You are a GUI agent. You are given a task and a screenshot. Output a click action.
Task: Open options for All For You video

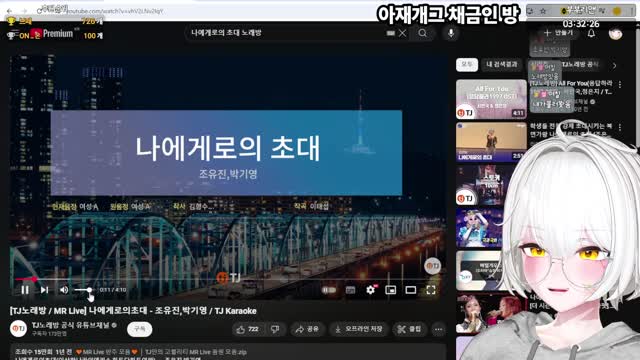[620, 84]
